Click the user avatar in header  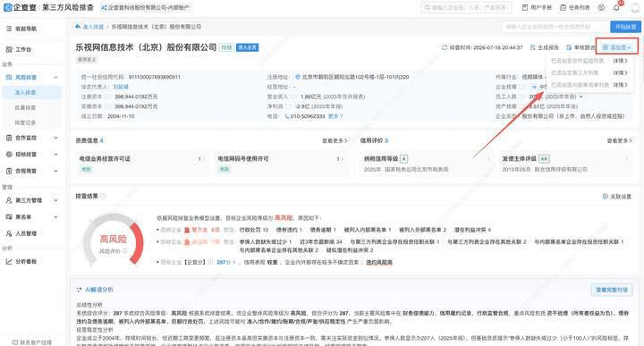pos(634,7)
